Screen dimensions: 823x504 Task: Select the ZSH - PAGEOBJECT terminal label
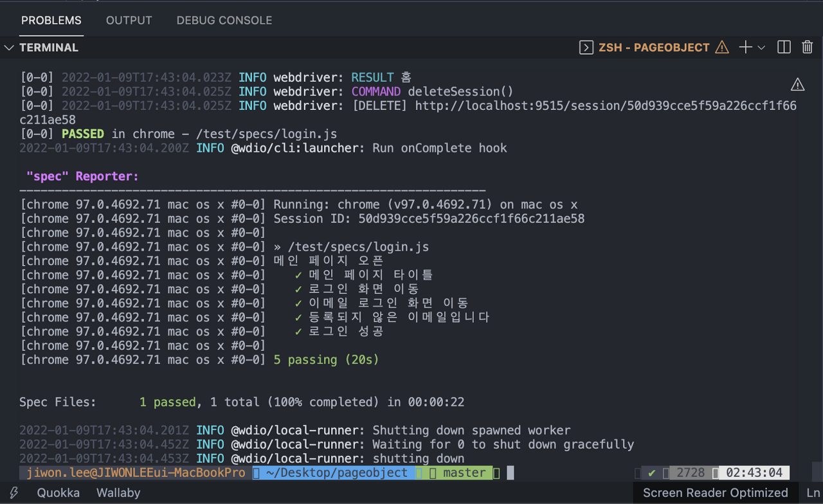tap(654, 48)
